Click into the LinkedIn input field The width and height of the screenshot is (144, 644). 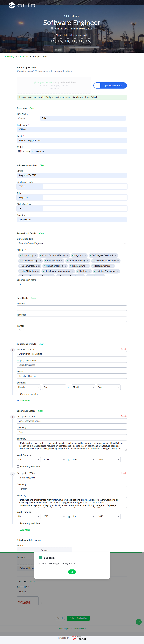pyautogui.click(x=72, y=308)
